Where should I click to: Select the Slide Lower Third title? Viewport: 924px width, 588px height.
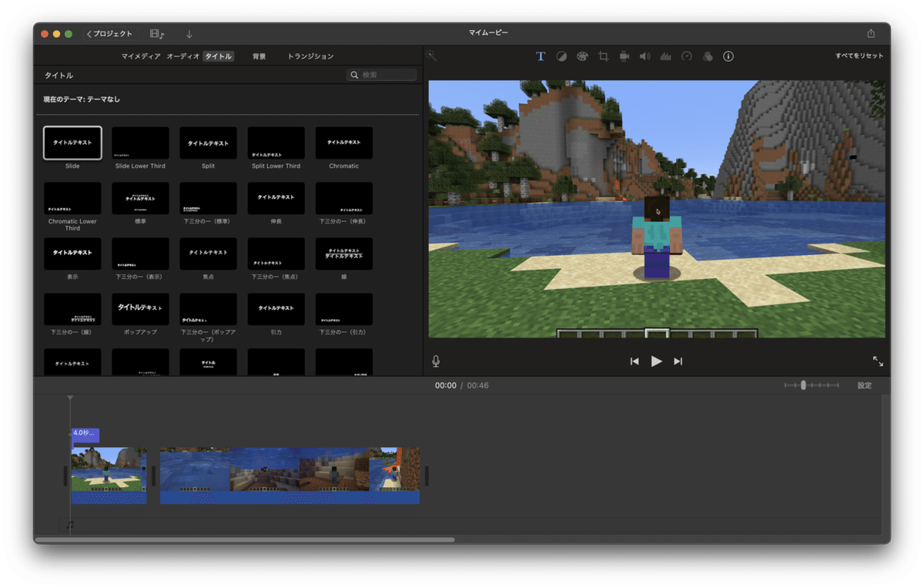click(x=140, y=143)
